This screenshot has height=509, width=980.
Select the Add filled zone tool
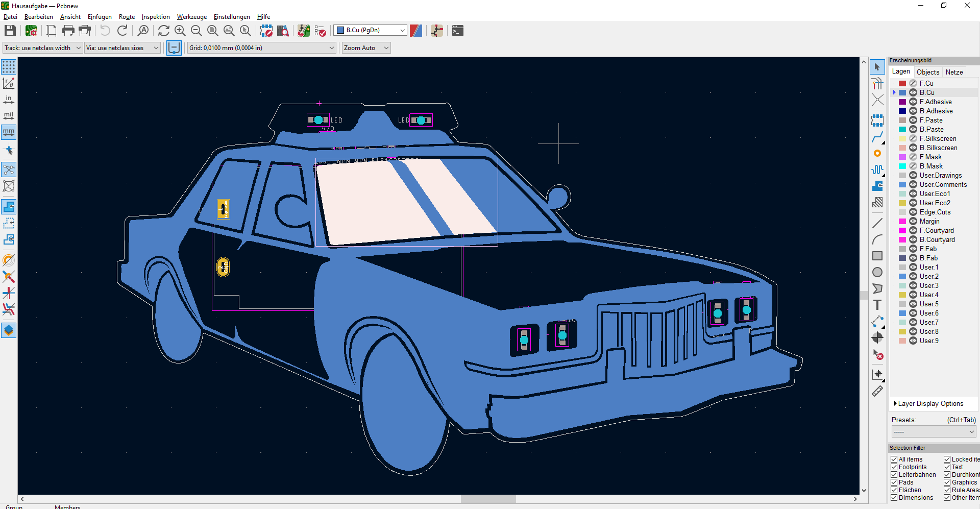point(877,186)
